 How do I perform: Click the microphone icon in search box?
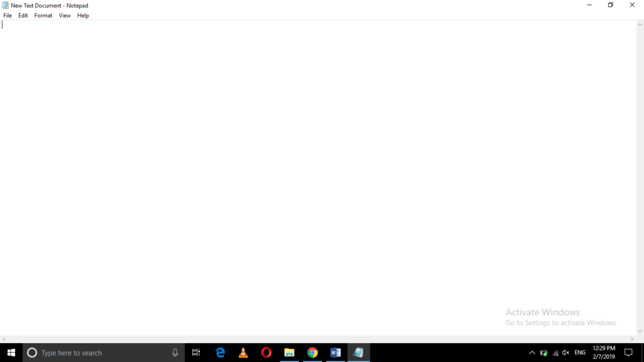[x=175, y=353]
